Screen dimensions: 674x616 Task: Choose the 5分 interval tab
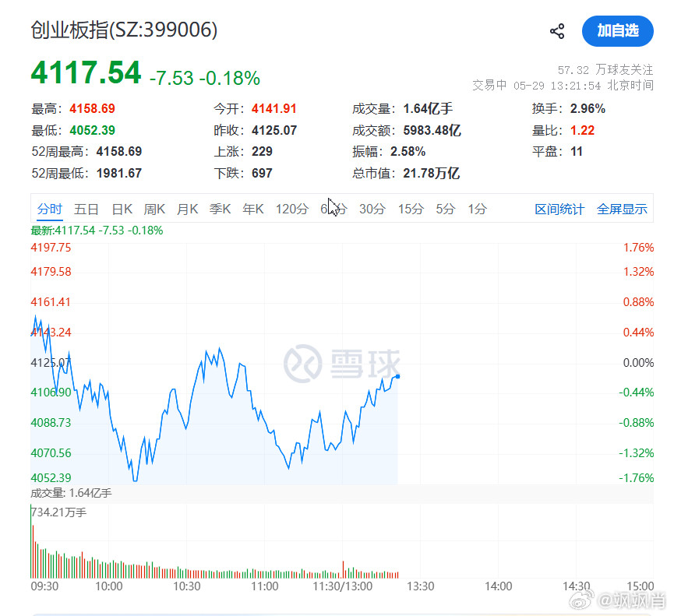tap(446, 209)
